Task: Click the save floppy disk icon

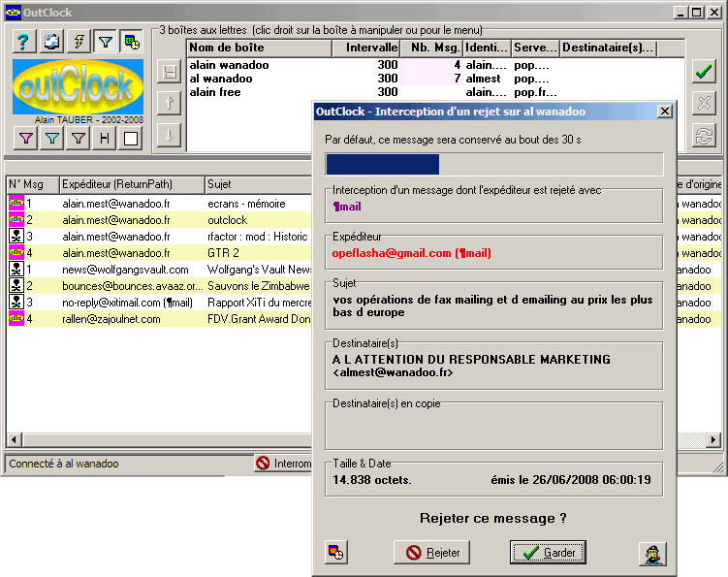Action: pyautogui.click(x=169, y=72)
